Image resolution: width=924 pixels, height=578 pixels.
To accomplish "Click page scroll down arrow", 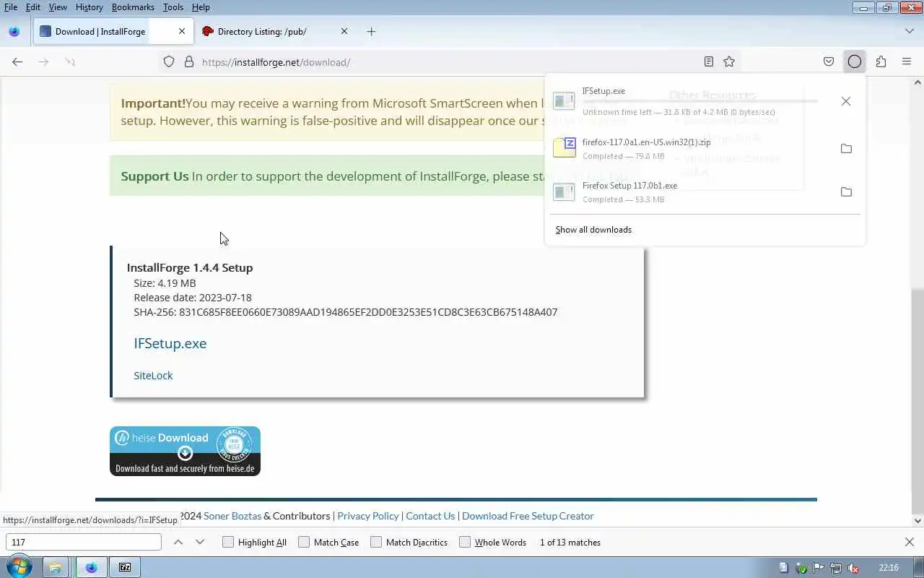I will (x=918, y=520).
